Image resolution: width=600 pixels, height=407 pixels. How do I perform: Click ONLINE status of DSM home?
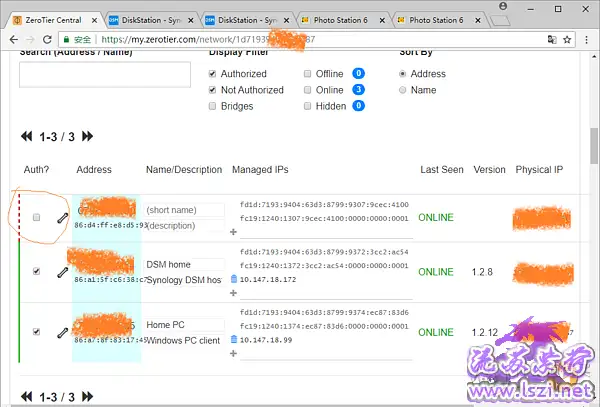(436, 272)
